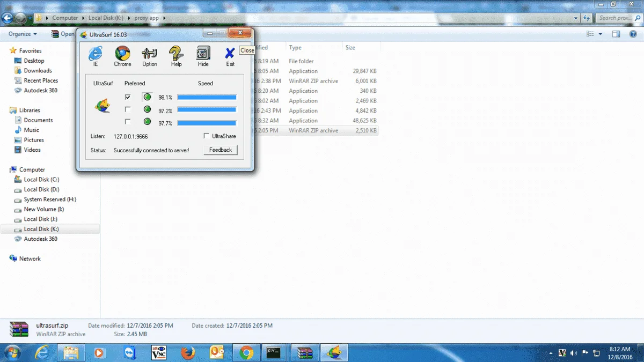The width and height of the screenshot is (644, 362).
Task: Open the VNC icon on the taskbar
Action: [x=158, y=352]
